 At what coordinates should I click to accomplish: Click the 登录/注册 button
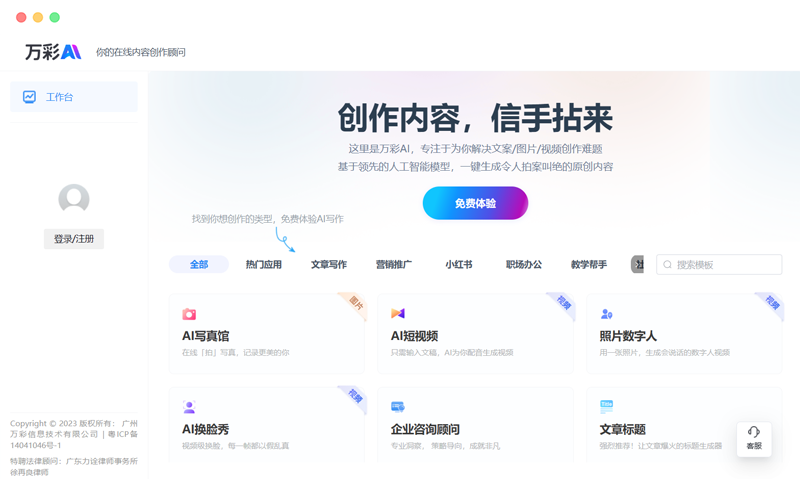coord(74,239)
